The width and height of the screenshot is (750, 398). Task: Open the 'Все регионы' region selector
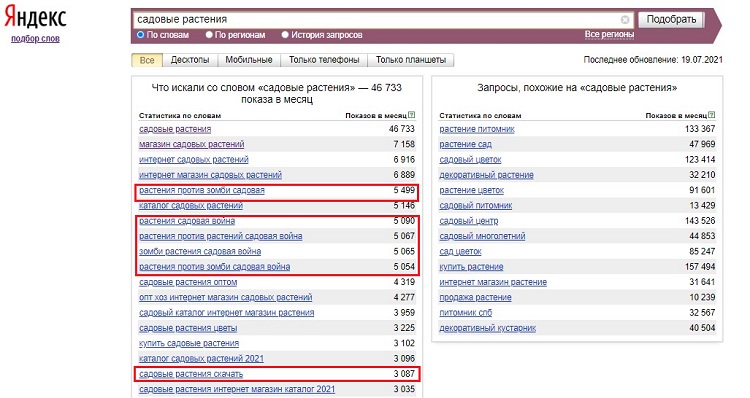click(x=609, y=34)
